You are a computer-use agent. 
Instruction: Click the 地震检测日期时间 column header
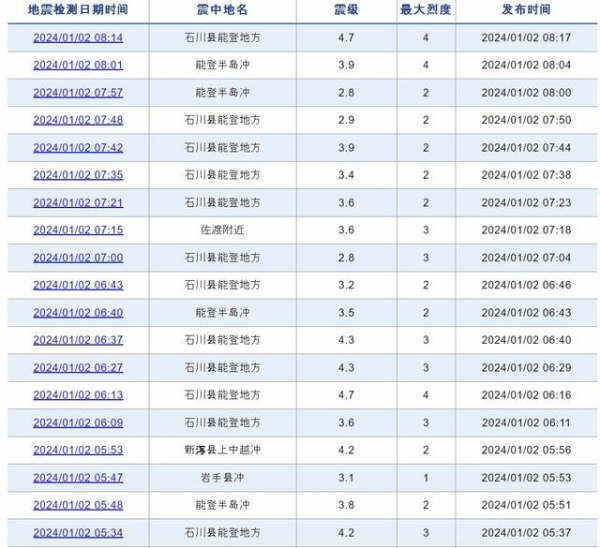tap(78, 10)
